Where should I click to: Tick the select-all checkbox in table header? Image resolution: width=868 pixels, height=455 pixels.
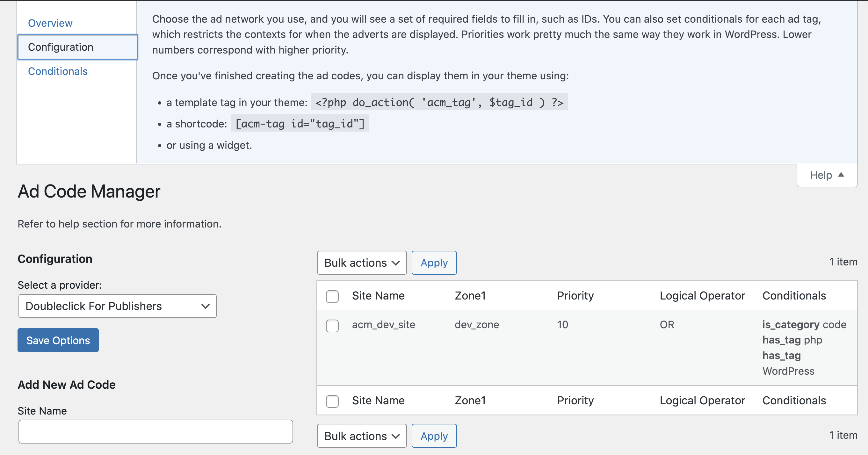coord(332,296)
